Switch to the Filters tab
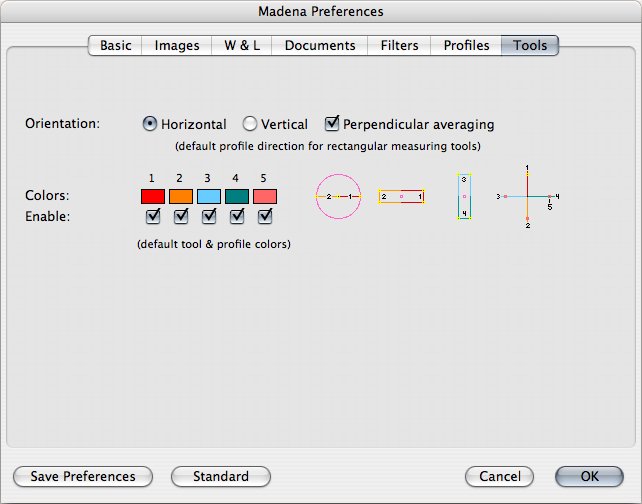The height and width of the screenshot is (504, 642). 399,46
